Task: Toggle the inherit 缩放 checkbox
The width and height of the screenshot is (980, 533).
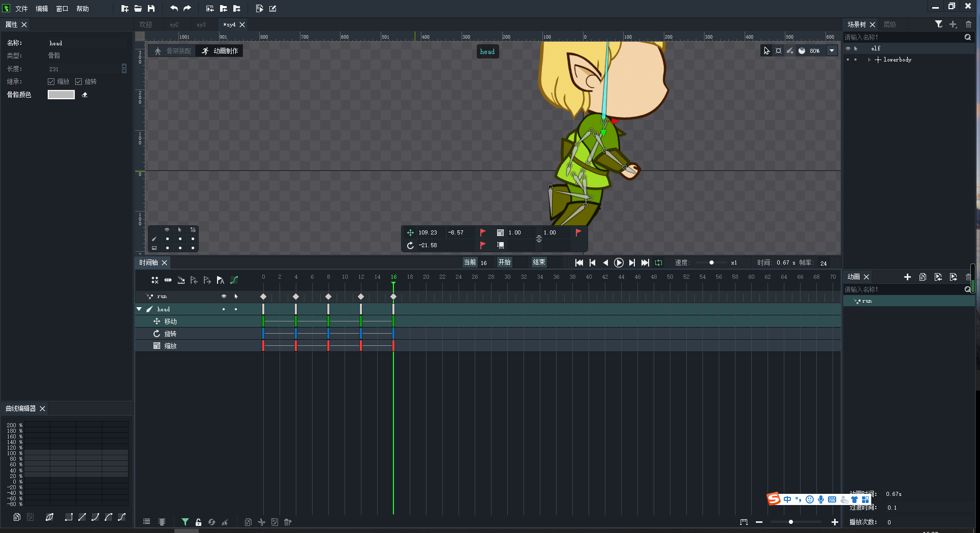Action: point(51,82)
